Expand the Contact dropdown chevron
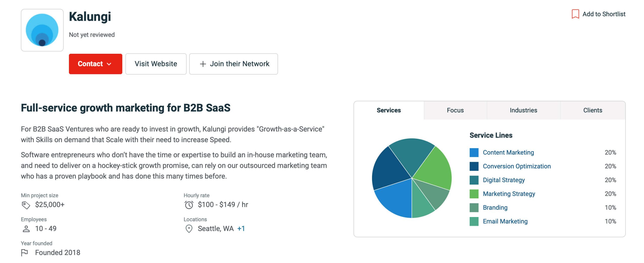The width and height of the screenshot is (644, 263). tap(109, 64)
